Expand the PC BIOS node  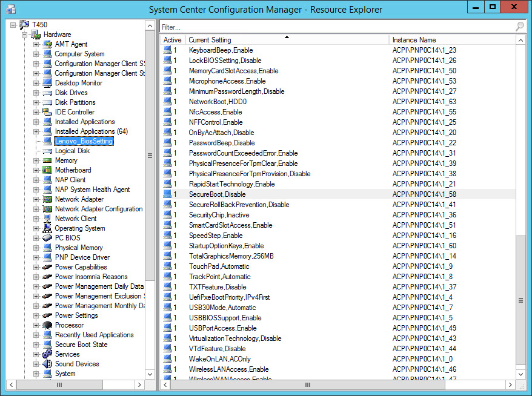point(36,238)
